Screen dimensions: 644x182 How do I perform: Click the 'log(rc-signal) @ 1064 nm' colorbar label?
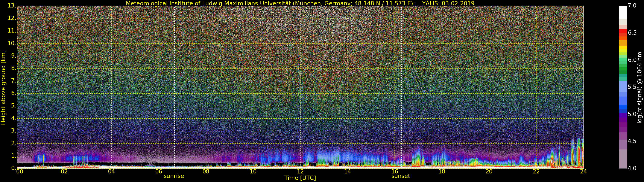click(x=639, y=88)
